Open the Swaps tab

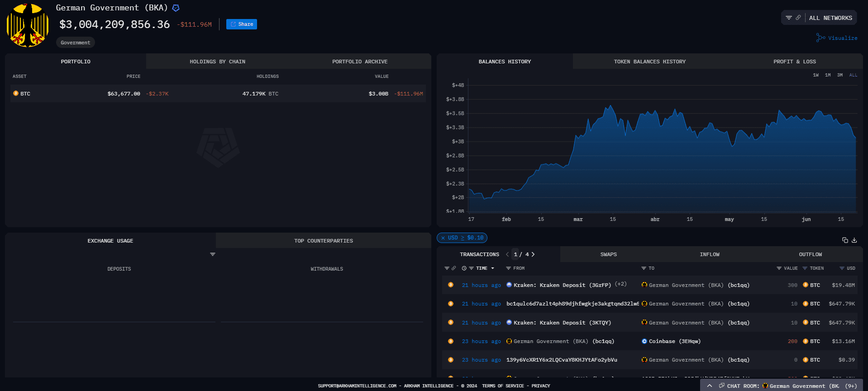click(608, 254)
